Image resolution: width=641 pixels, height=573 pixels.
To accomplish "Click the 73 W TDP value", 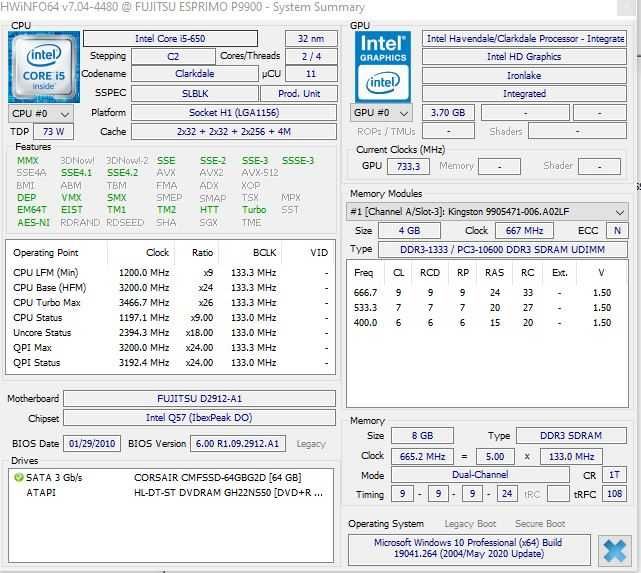I will pyautogui.click(x=53, y=132).
